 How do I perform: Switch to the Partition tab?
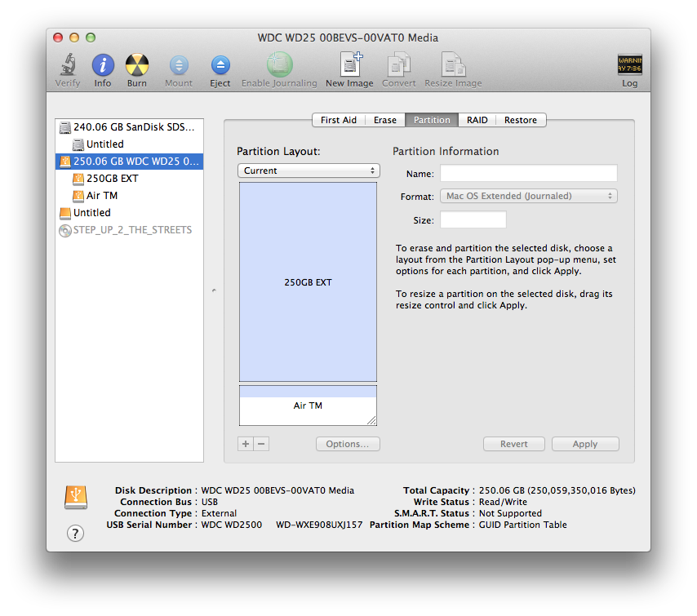[x=432, y=120]
